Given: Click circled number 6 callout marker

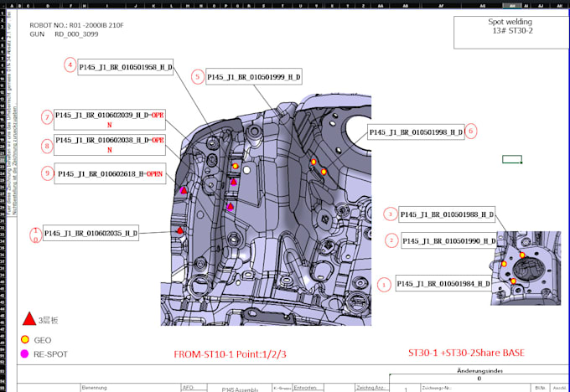Looking at the screenshot, I should coord(471,132).
